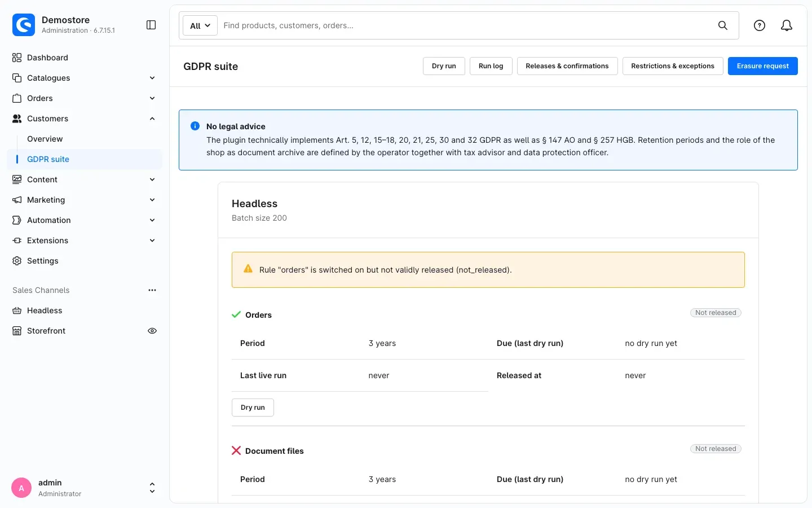Screen dimensions: 812x508
Task: Click the Customers people icon
Action: 17,119
